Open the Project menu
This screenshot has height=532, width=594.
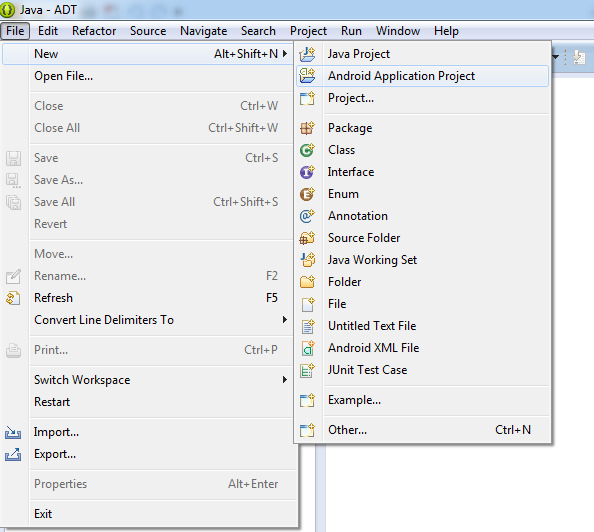[x=308, y=31]
